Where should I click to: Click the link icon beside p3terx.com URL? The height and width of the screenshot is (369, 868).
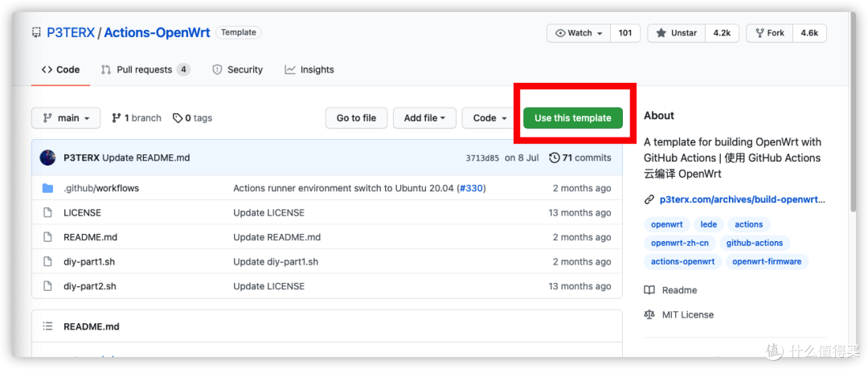(x=649, y=199)
